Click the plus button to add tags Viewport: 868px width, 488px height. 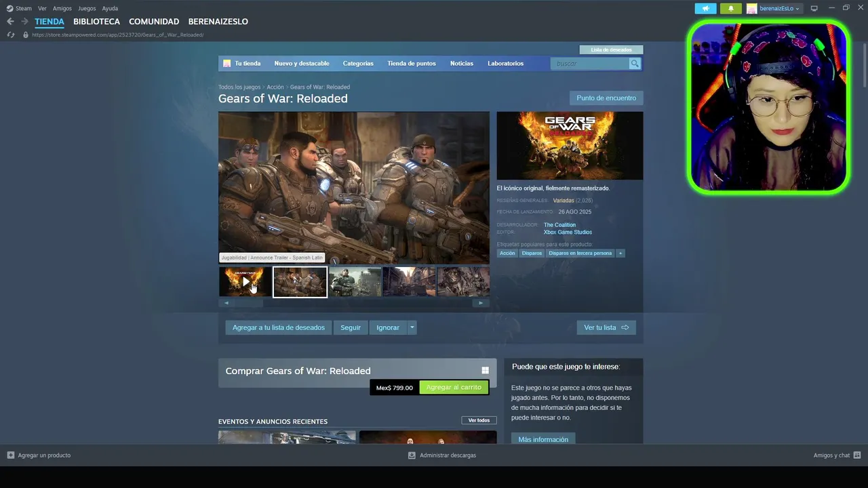[x=620, y=253]
